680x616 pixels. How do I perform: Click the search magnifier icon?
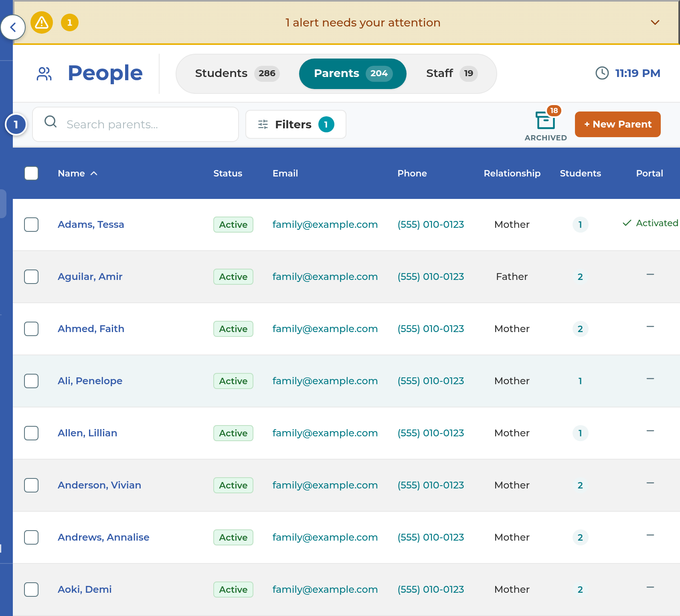coord(51,122)
